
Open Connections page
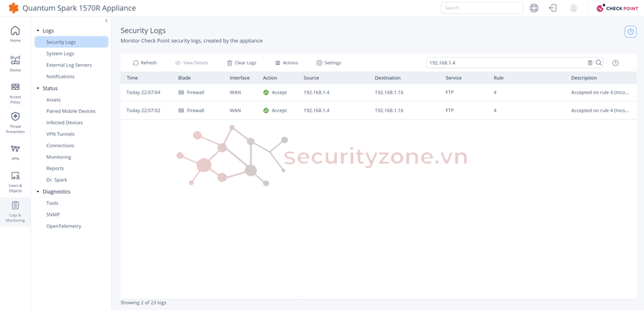60,145
